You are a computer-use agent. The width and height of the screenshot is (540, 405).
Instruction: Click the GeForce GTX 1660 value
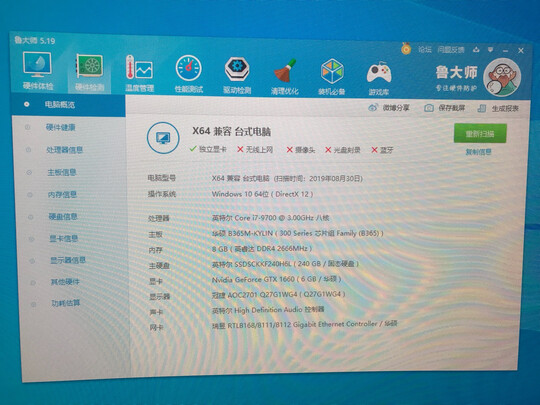(276, 279)
